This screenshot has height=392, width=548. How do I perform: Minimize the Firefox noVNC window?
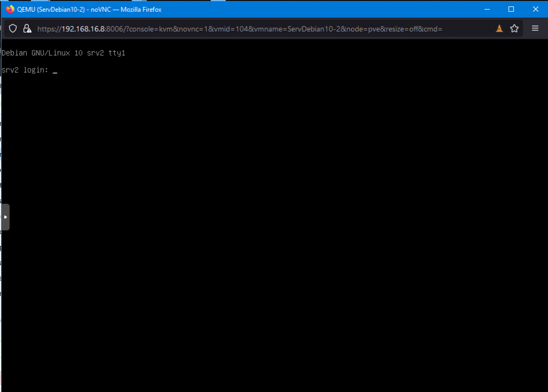click(486, 9)
